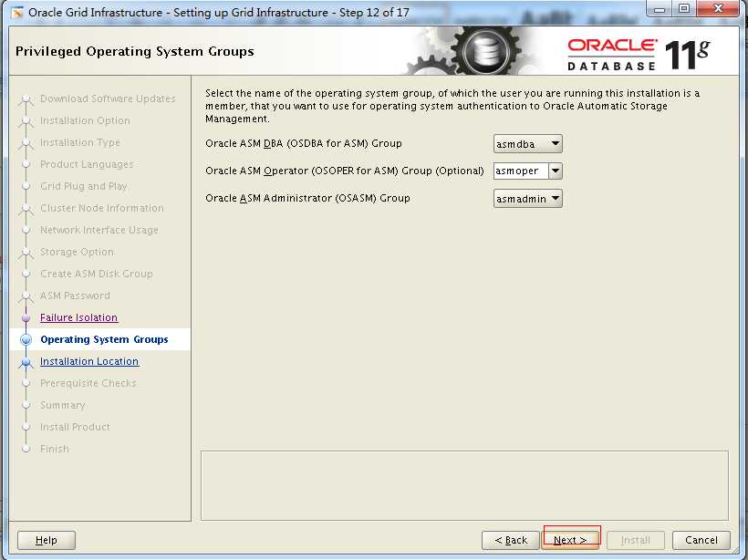Close the installer window
Screen dimensions: 748x560
718,9
